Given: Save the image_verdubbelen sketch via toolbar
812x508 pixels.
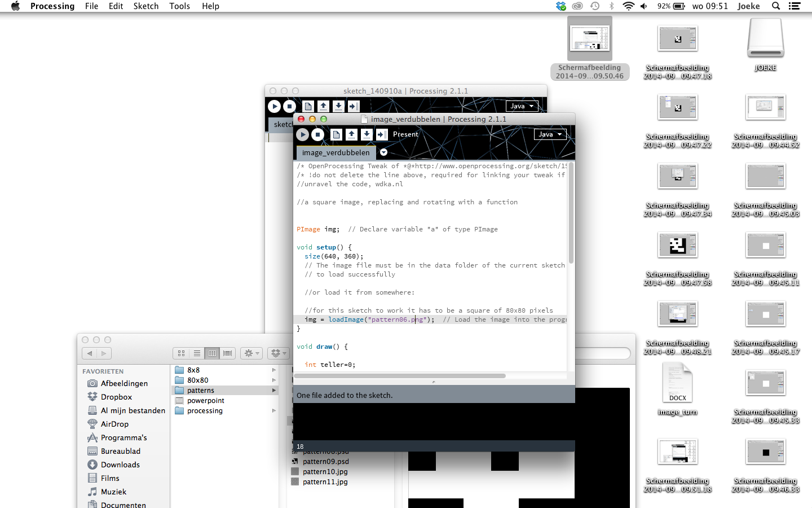Looking at the screenshot, I should click(x=367, y=134).
